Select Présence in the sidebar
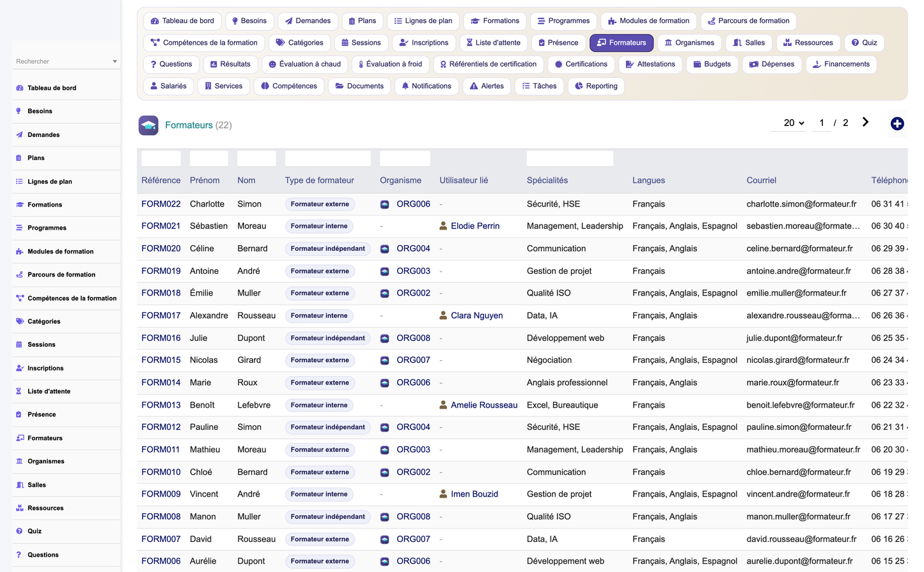This screenshot has width=924, height=572. tap(67, 415)
